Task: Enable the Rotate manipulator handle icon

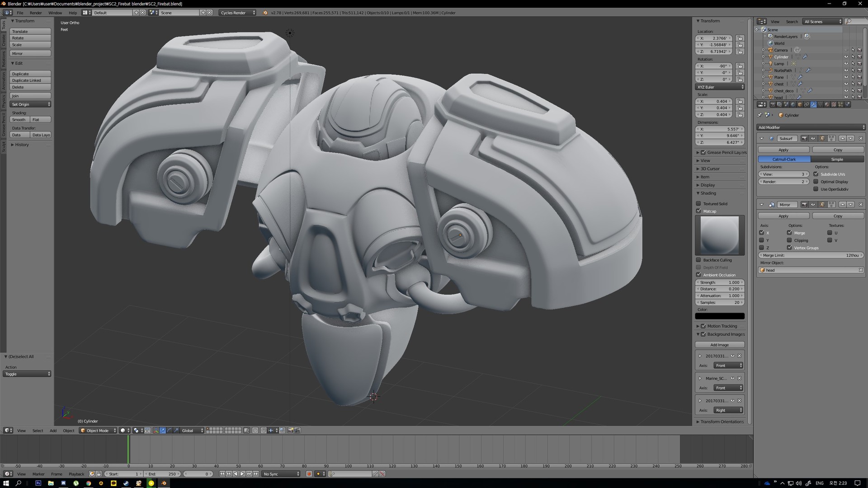Action: 170,431
